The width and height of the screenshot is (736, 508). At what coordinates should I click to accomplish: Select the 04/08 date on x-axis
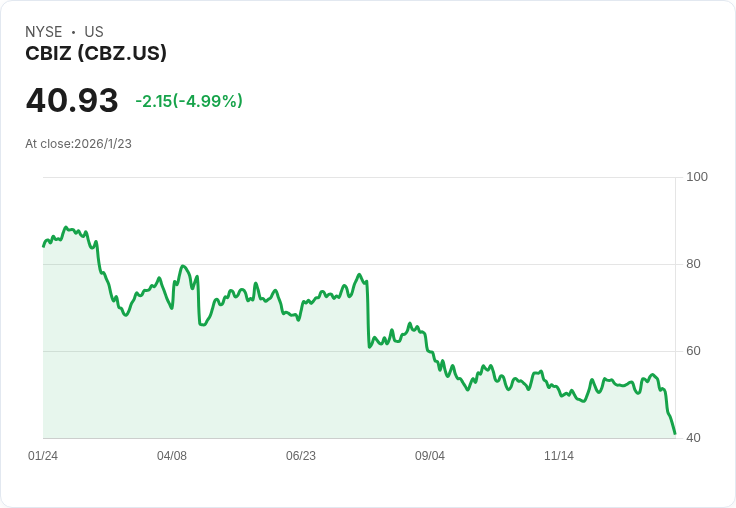[172, 456]
